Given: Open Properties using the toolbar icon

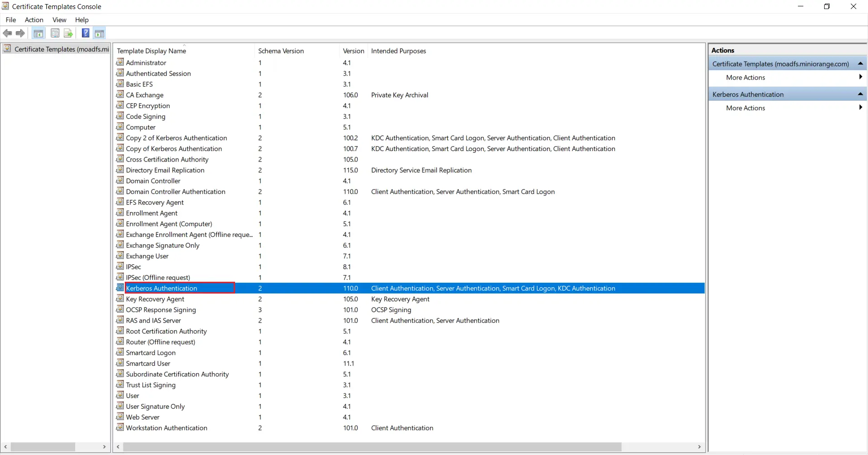Looking at the screenshot, I should (x=55, y=33).
